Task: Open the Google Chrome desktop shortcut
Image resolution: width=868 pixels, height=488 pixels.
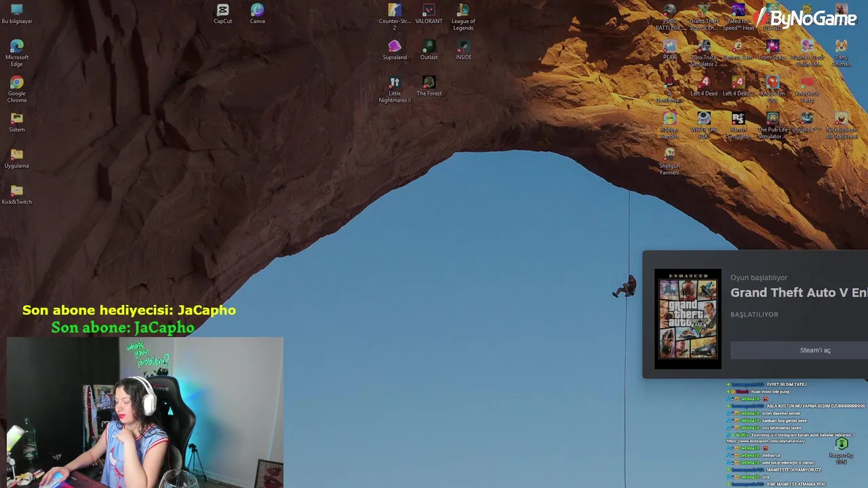Action: [17, 89]
